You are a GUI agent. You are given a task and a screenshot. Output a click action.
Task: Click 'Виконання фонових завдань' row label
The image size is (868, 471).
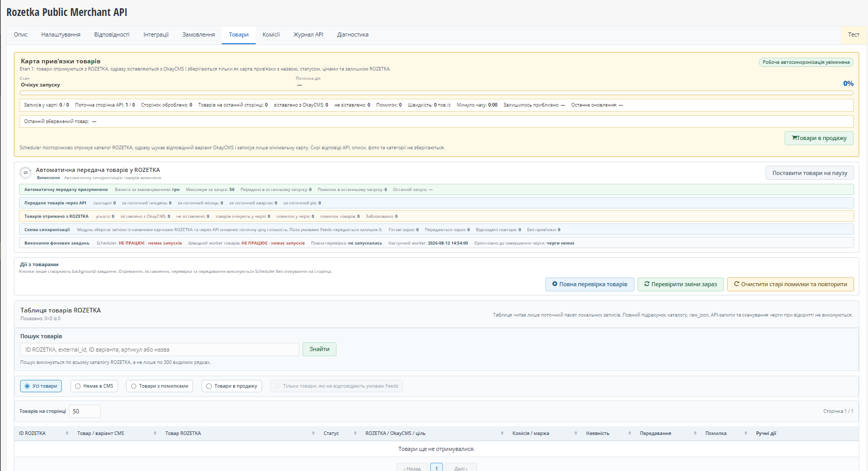(57, 243)
